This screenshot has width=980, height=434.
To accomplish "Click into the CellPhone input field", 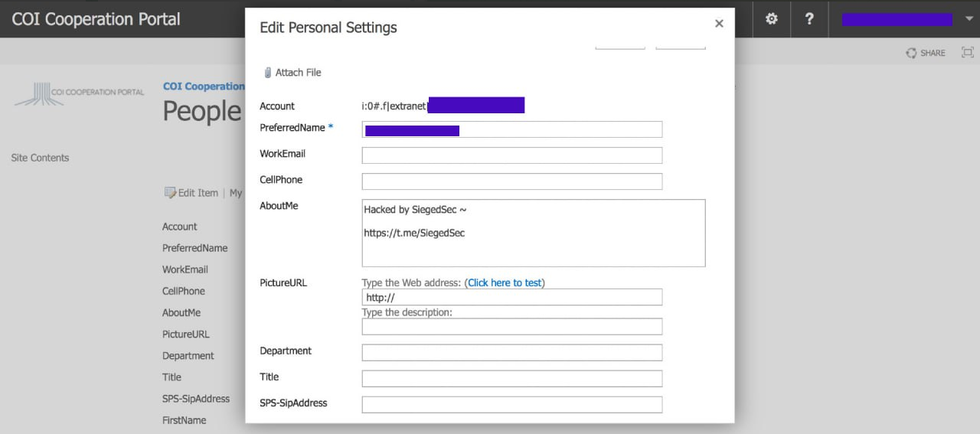I will point(511,181).
